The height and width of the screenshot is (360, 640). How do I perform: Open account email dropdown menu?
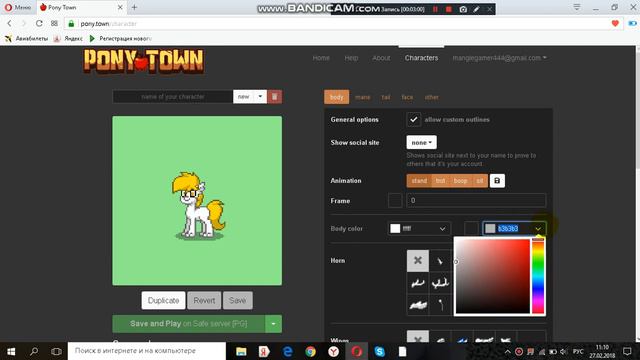click(x=499, y=58)
